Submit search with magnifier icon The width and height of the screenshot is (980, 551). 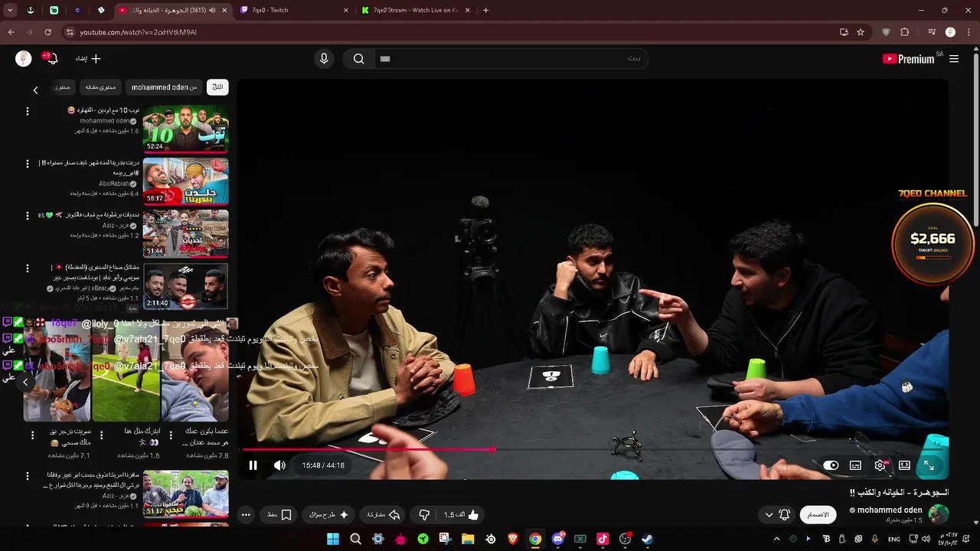click(358, 59)
